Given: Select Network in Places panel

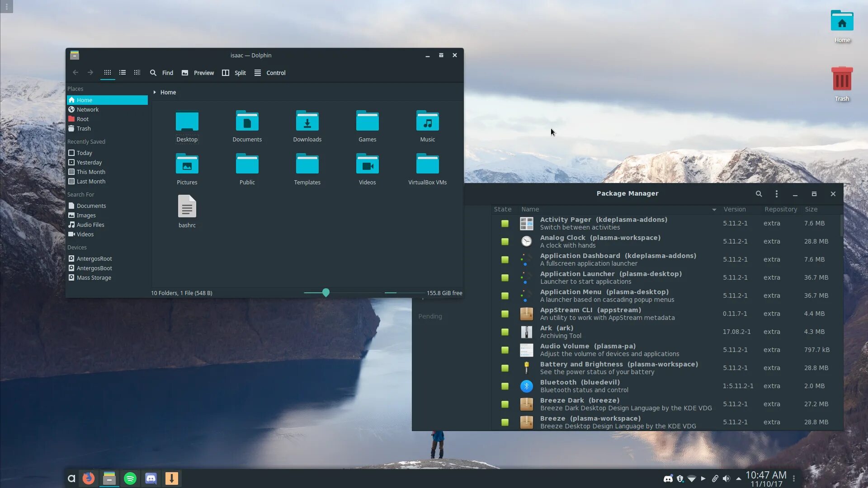Looking at the screenshot, I should coord(88,110).
